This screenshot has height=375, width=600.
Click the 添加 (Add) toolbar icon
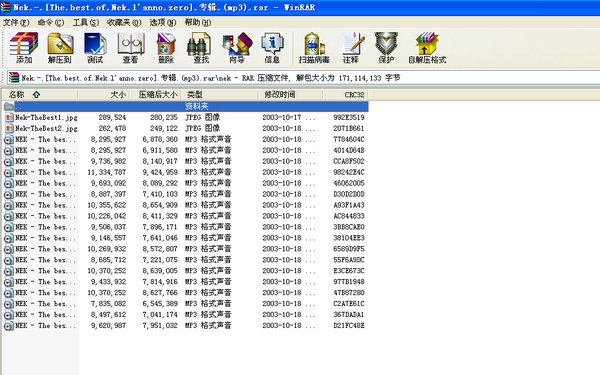[x=24, y=47]
